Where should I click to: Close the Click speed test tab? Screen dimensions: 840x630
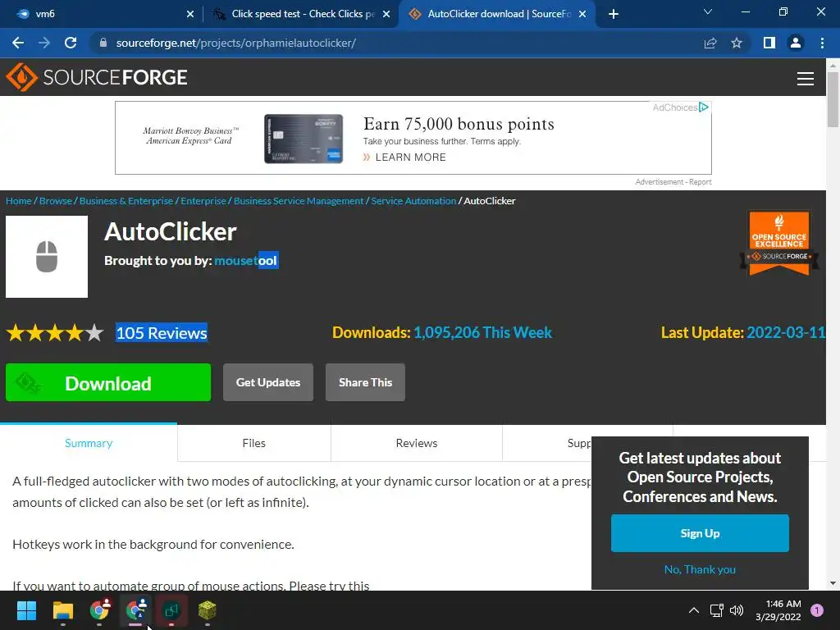click(386, 14)
